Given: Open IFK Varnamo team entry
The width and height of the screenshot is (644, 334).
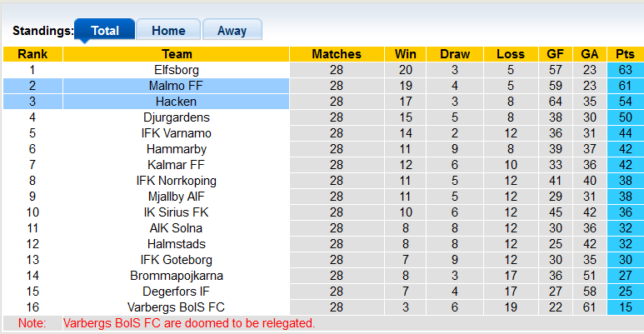Looking at the screenshot, I should click(x=176, y=133).
